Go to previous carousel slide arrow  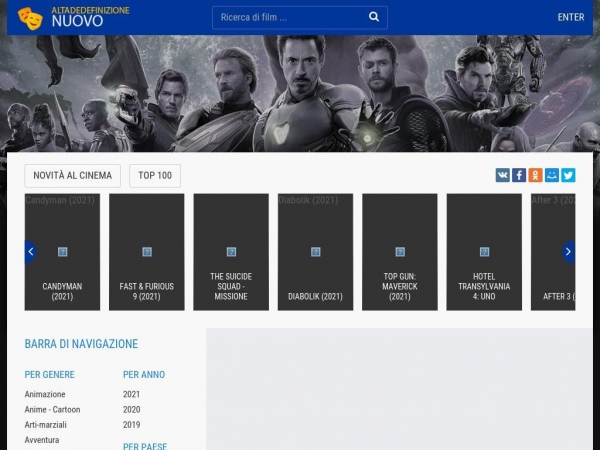pos(31,252)
